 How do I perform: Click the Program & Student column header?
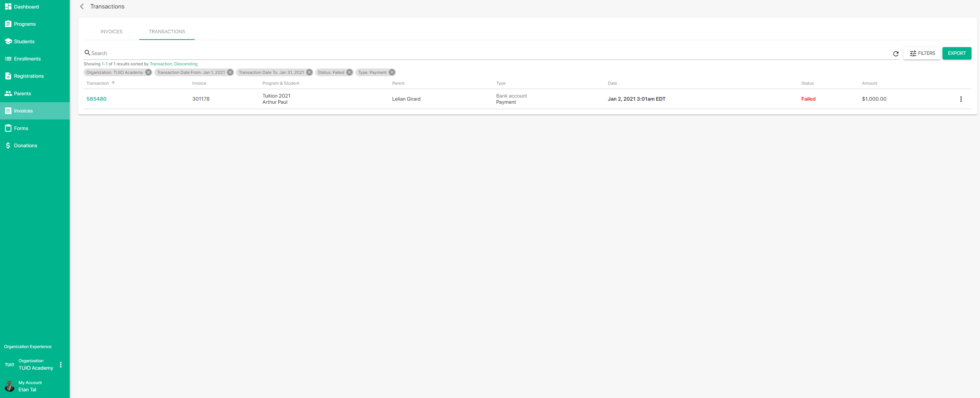coord(281,83)
